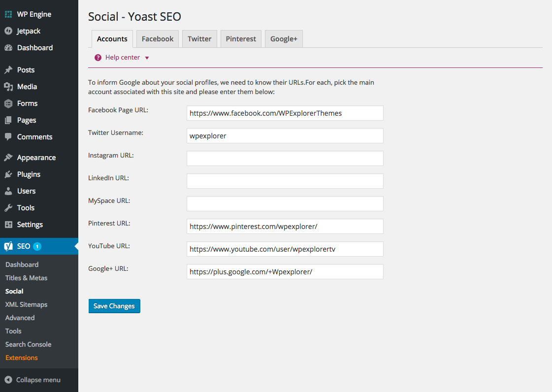Click the WP Engine sidebar icon

pyautogui.click(x=8, y=14)
